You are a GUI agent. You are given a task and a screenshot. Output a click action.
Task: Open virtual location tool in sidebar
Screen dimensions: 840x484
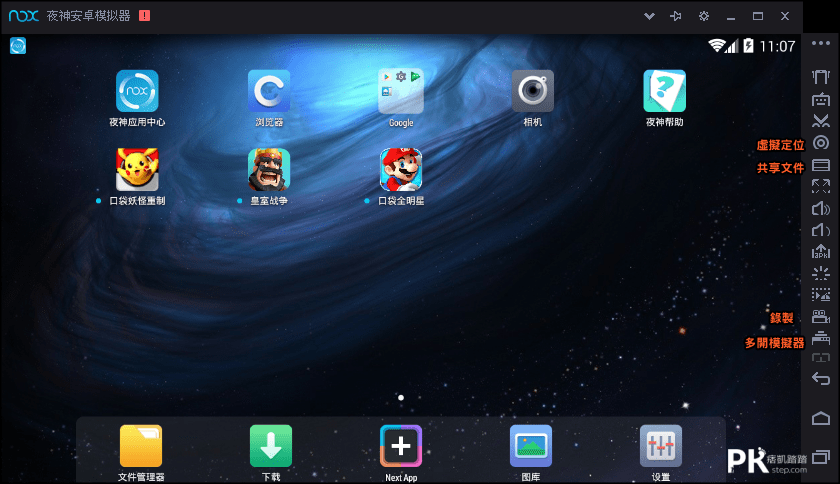coord(821,143)
